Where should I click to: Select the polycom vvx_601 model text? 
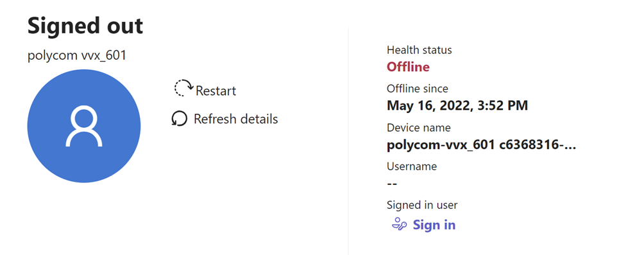(77, 55)
